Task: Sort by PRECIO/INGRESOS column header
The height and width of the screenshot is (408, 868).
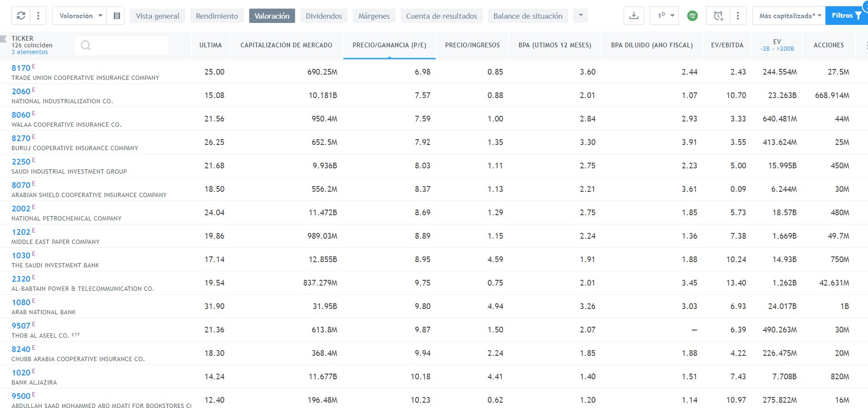Action: click(472, 45)
